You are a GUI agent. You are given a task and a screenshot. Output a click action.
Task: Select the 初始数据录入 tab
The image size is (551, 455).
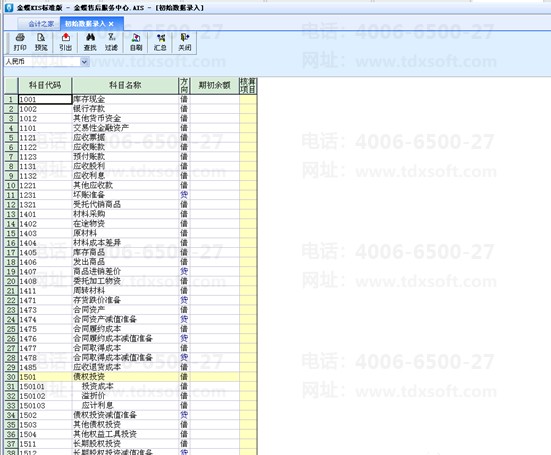pos(85,24)
